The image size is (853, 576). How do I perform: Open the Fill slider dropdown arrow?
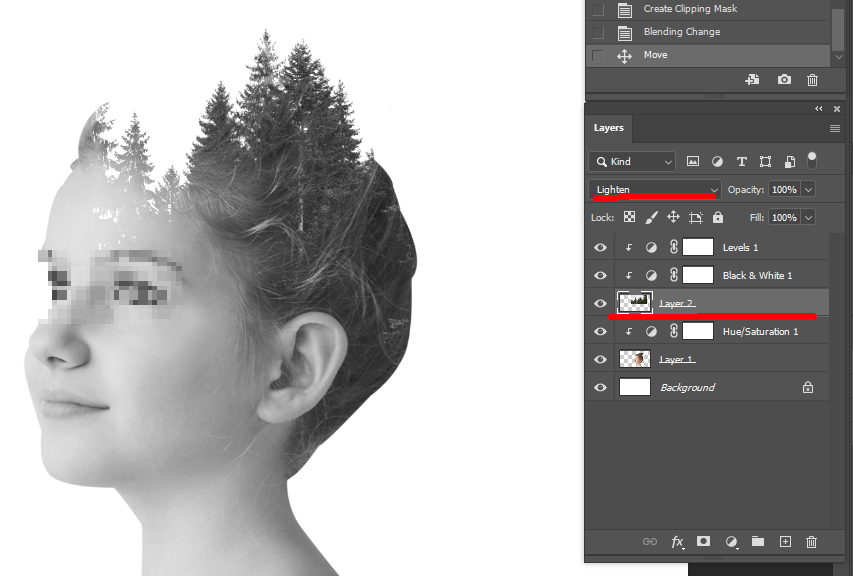(808, 218)
